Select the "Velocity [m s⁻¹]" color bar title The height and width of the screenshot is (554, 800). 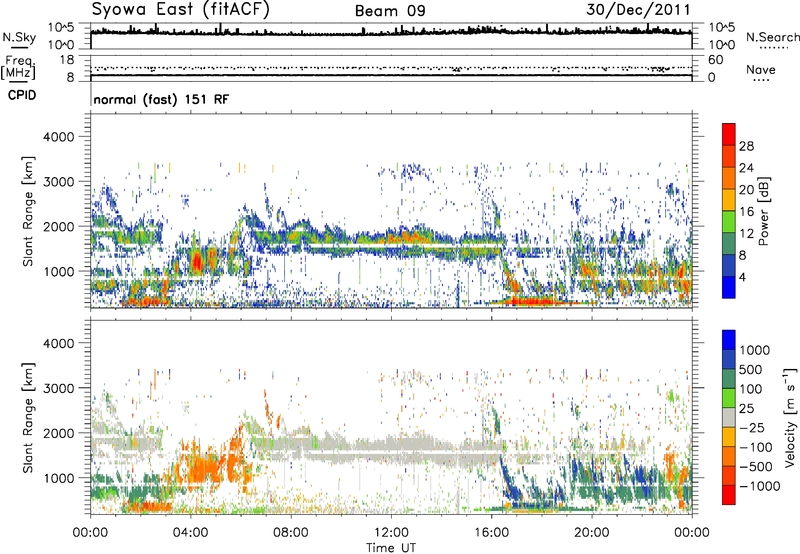click(x=790, y=417)
